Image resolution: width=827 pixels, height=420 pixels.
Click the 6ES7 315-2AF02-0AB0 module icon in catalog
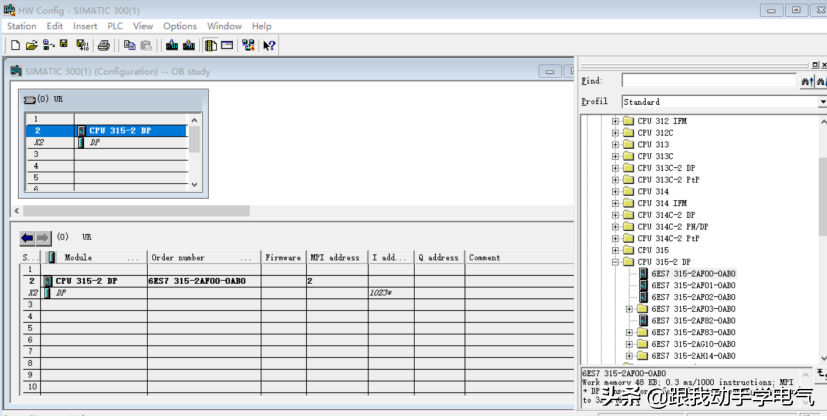tap(643, 297)
